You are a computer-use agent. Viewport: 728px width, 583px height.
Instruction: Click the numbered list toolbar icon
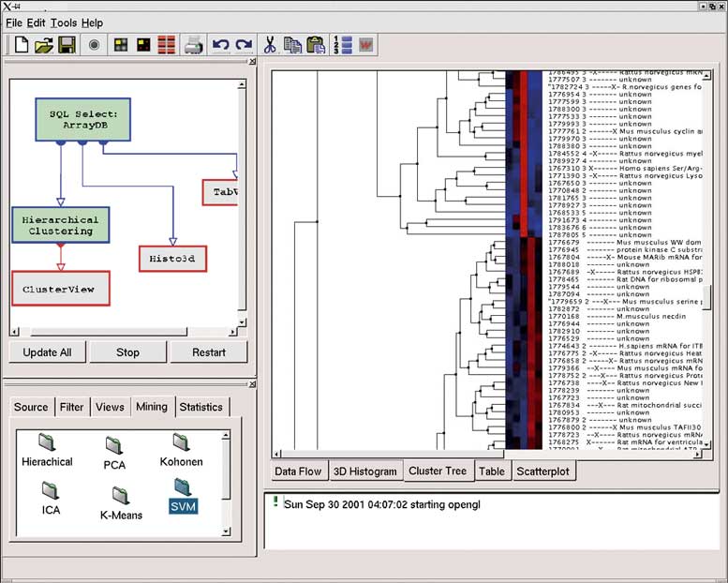point(341,44)
